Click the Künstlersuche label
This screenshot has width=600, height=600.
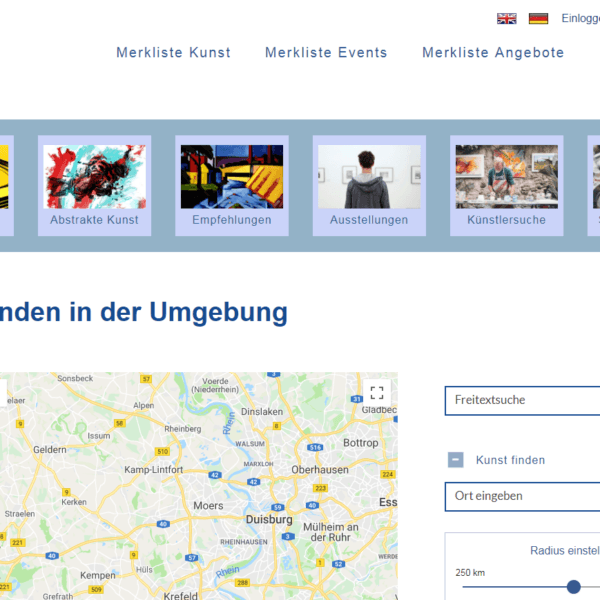[507, 220]
